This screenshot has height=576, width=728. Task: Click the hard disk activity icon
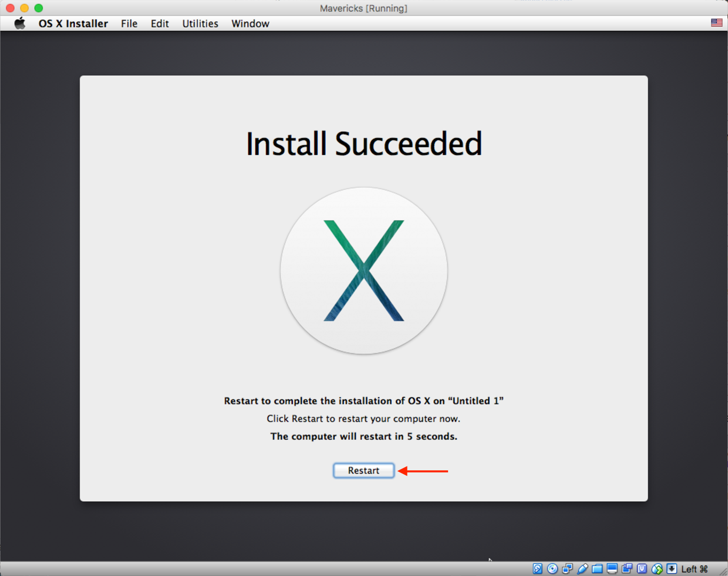pos(537,569)
